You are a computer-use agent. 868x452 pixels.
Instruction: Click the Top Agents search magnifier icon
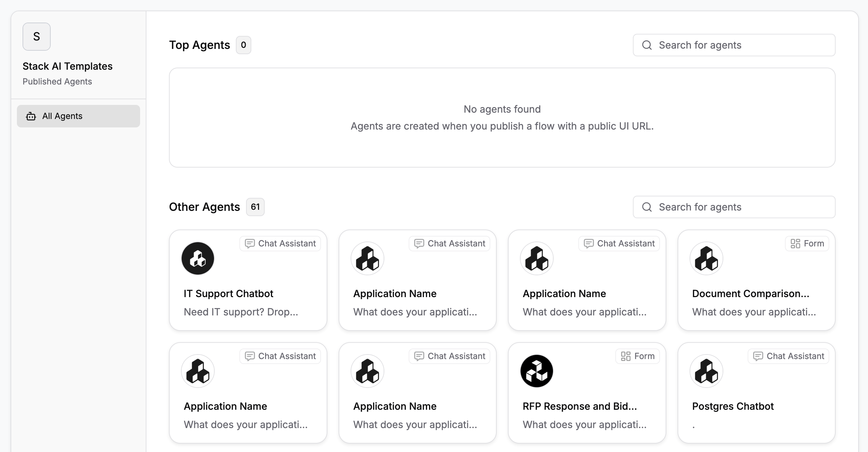pyautogui.click(x=647, y=45)
